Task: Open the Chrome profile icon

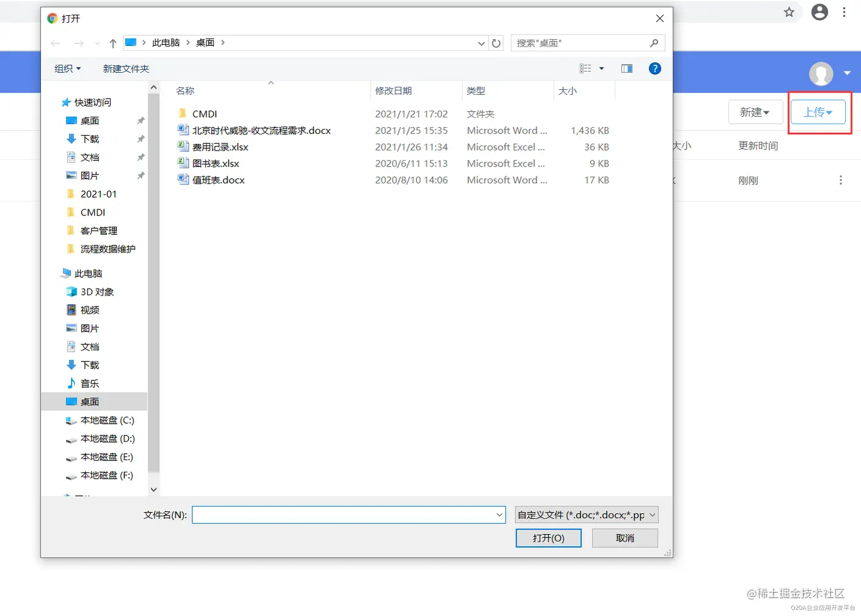Action: [819, 12]
